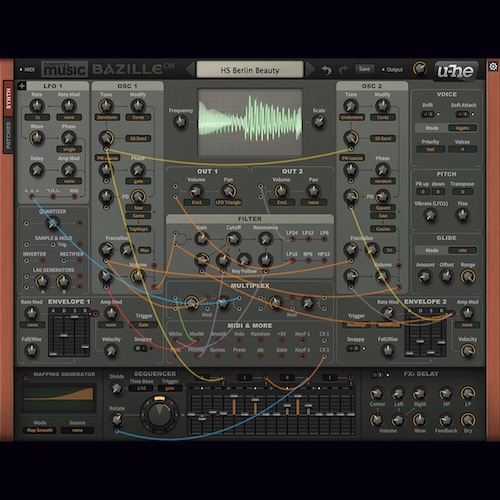500x500 pixels.
Task: Toggle the Voice Drift switch
Action: (x=427, y=114)
